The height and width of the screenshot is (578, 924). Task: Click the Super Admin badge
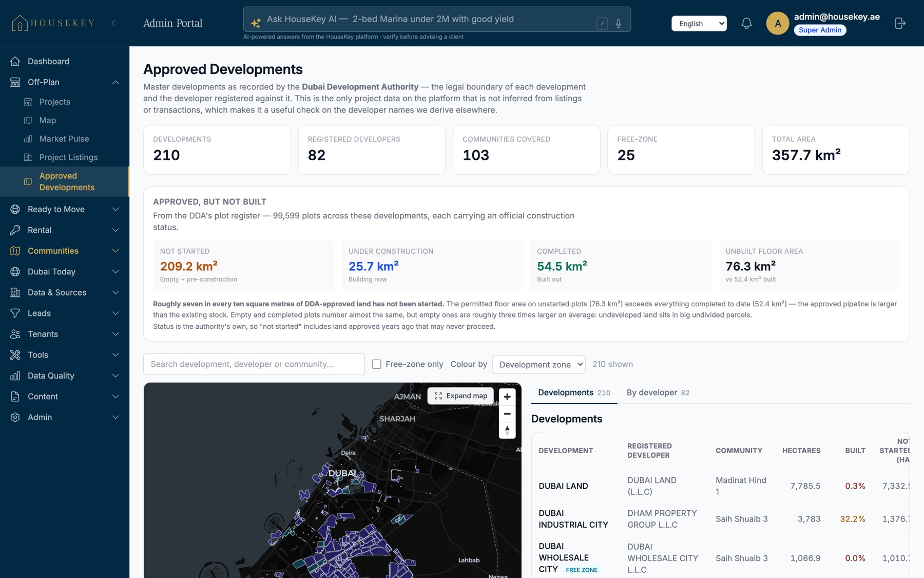pyautogui.click(x=820, y=30)
